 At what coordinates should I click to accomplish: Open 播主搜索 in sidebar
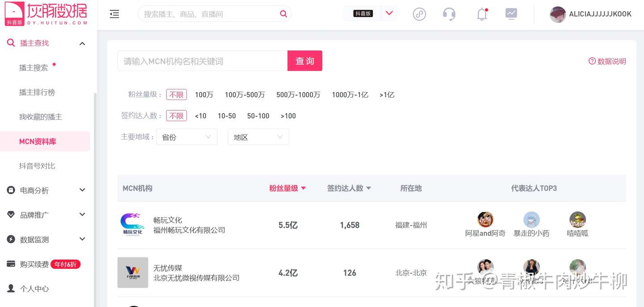(x=34, y=68)
